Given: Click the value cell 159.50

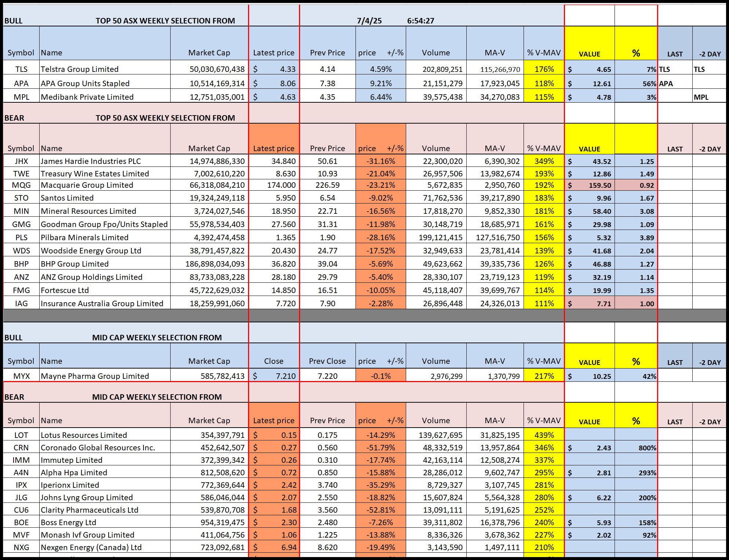Looking at the screenshot, I should [590, 185].
